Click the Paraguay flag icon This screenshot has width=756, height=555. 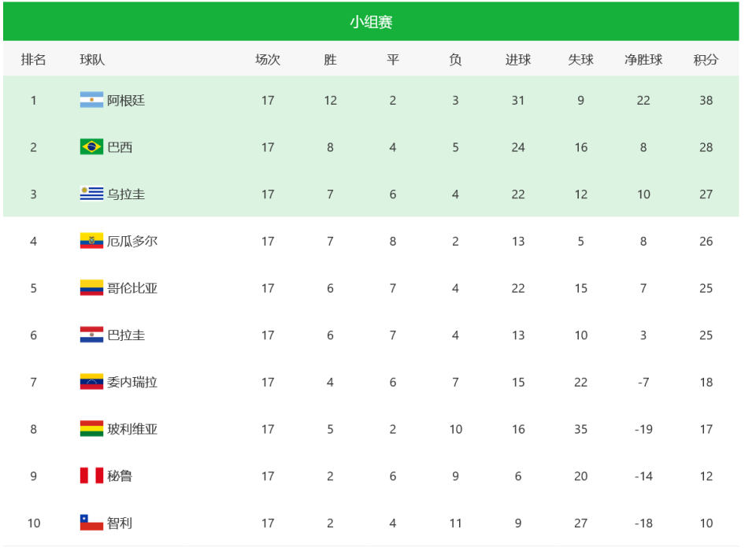pos(91,335)
